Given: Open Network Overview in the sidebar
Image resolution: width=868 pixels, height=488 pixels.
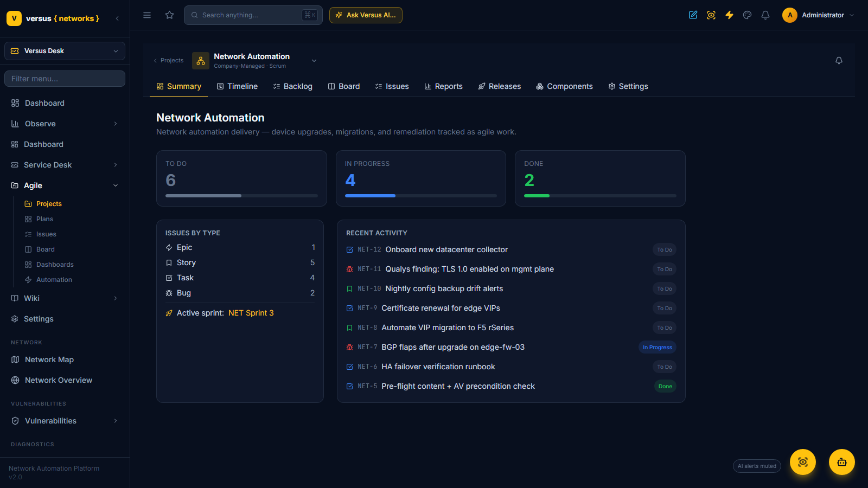Looking at the screenshot, I should click(x=65, y=380).
